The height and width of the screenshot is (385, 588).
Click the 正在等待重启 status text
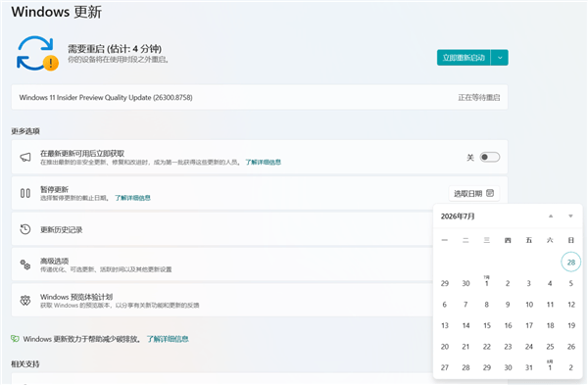479,97
